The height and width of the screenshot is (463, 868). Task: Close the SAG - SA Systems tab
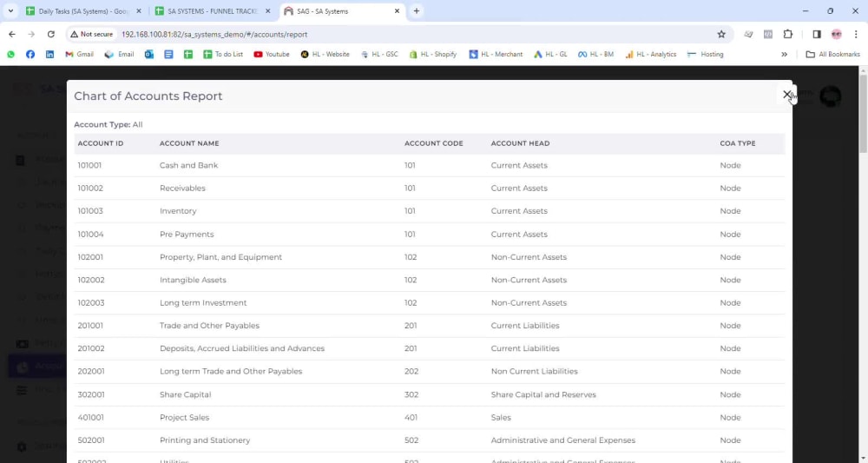pos(397,11)
